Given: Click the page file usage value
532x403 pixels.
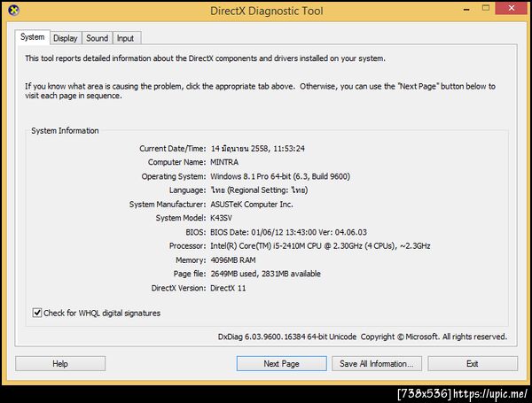Looking at the screenshot, I should [x=265, y=274].
